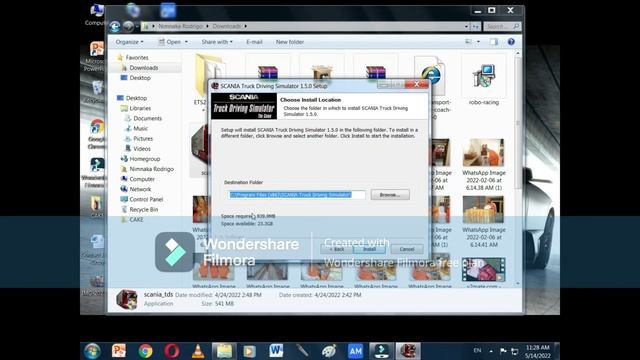Click the Windows Start button

[x=92, y=351]
